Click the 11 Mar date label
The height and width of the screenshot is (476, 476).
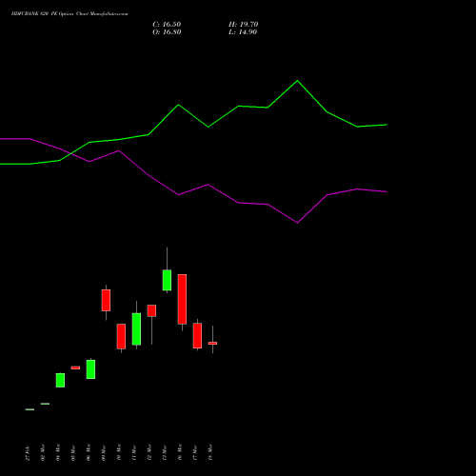click(x=134, y=452)
